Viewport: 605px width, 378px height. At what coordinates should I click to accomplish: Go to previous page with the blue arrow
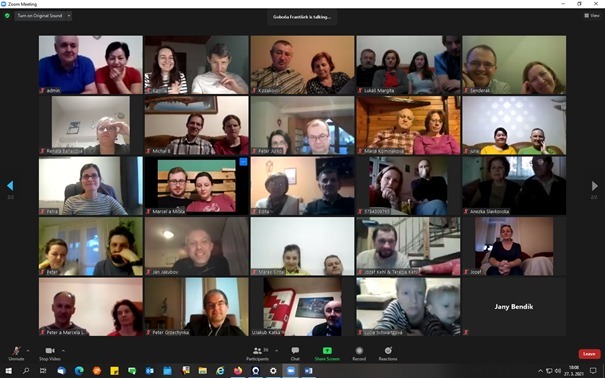click(10, 186)
